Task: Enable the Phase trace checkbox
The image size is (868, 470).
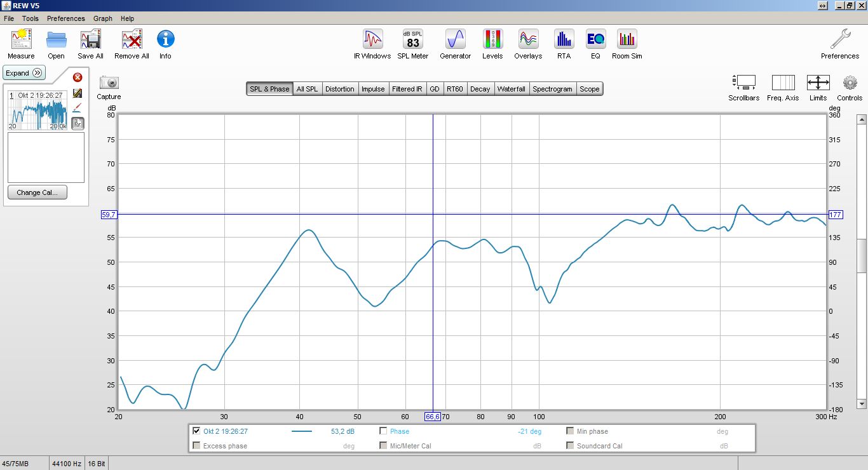Action: click(x=383, y=431)
